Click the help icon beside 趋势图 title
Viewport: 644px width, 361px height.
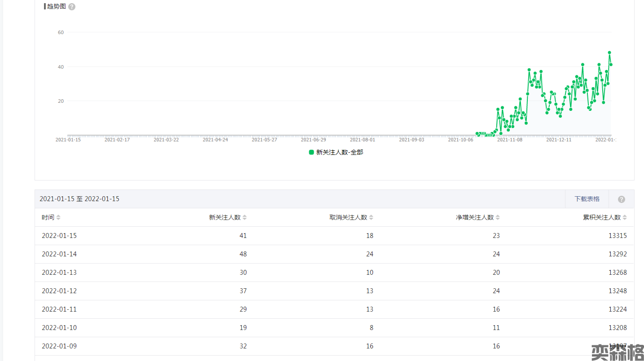pyautogui.click(x=72, y=7)
